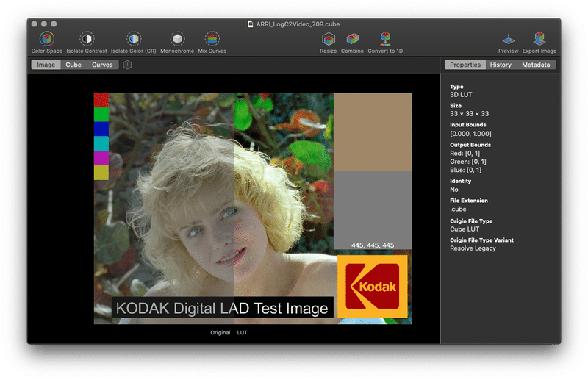Click the tan patch in test image
Screen dimensions: 588x380
click(373, 132)
